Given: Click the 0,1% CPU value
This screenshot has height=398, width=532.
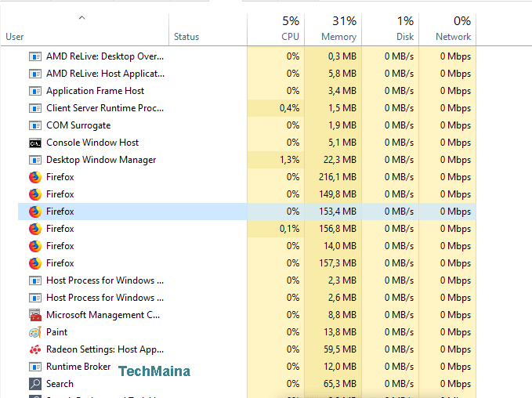Looking at the screenshot, I should coord(289,229).
